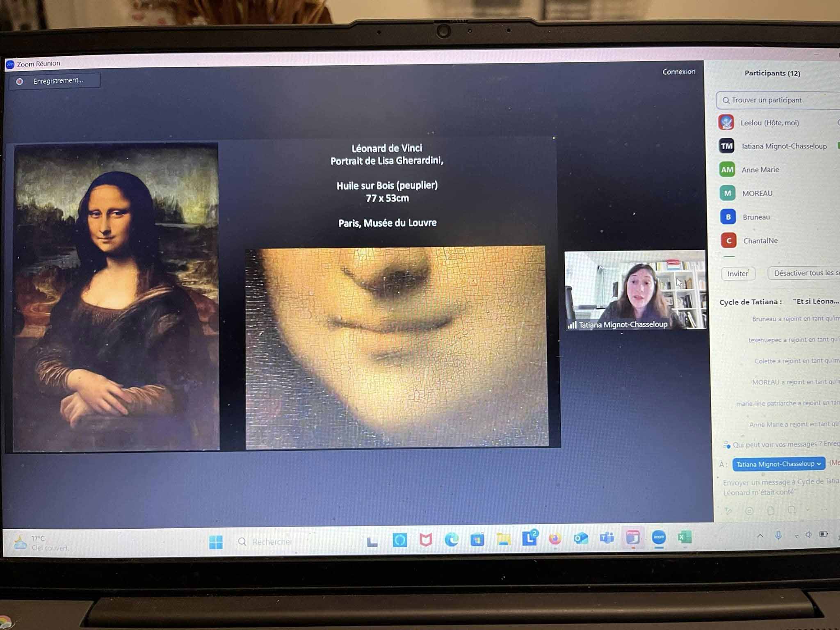This screenshot has width=840, height=630.
Task: Click slide text Paris, Musée du Louvre
Action: coord(387,223)
